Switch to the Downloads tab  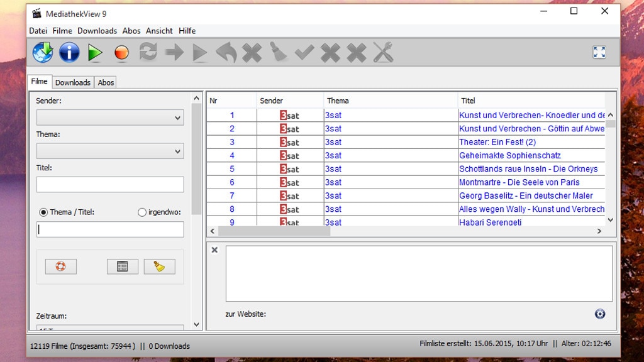pyautogui.click(x=73, y=82)
